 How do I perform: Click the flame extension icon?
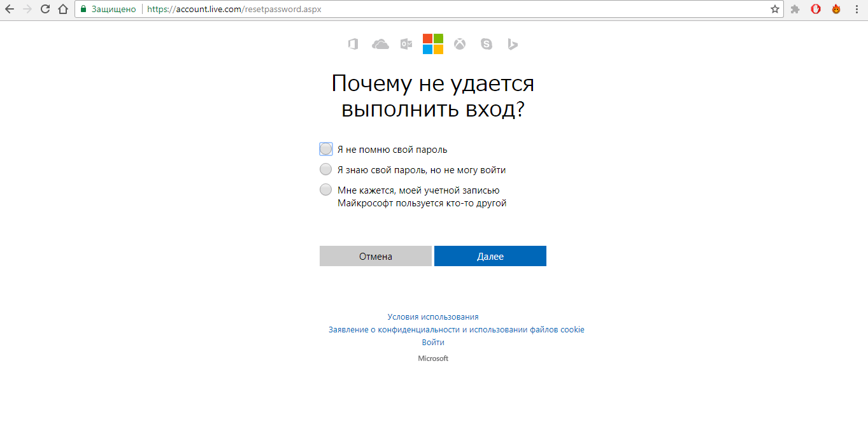click(x=836, y=9)
